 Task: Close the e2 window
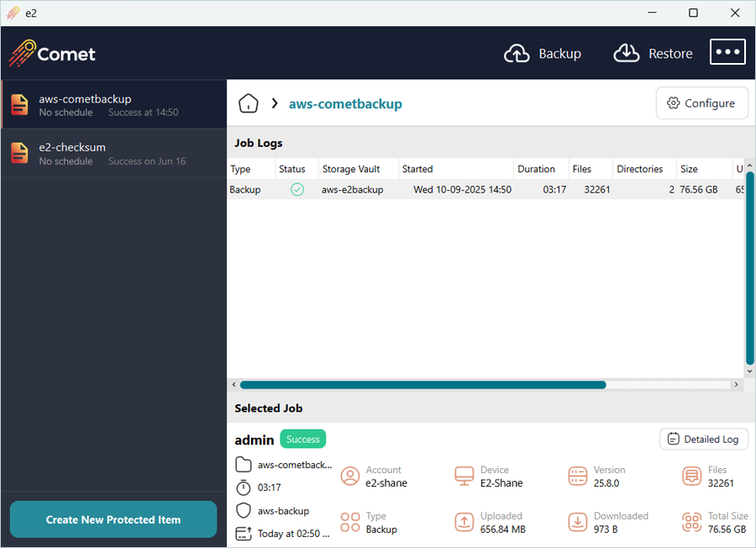(x=735, y=13)
